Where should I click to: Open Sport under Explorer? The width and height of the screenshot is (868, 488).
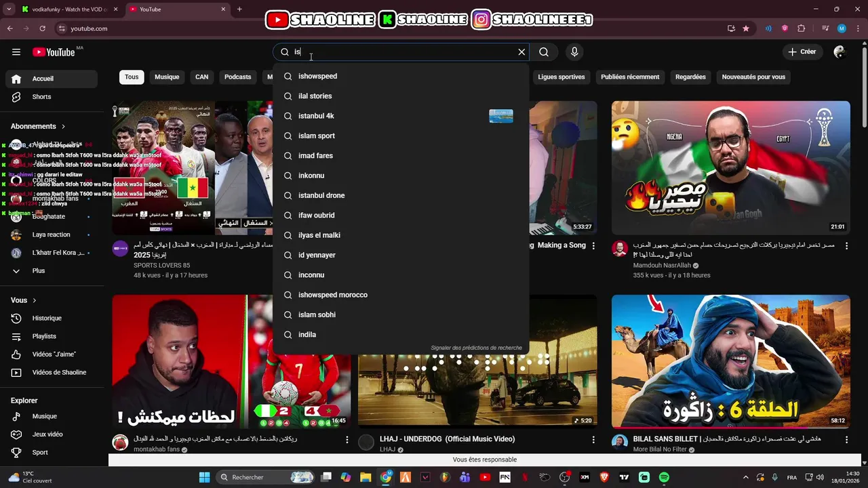pyautogui.click(x=52, y=452)
